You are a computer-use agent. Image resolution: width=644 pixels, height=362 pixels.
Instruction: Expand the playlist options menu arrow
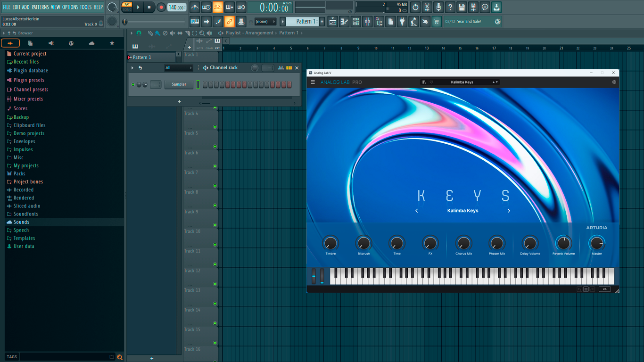pyautogui.click(x=132, y=33)
